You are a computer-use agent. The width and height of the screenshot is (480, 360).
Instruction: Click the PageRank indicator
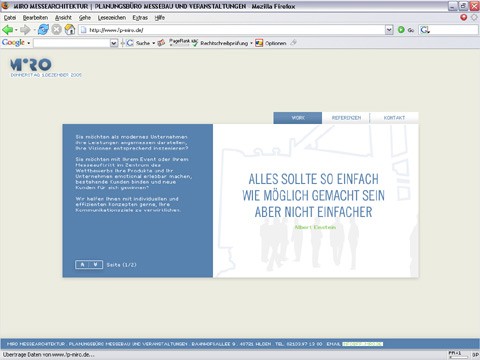click(179, 42)
